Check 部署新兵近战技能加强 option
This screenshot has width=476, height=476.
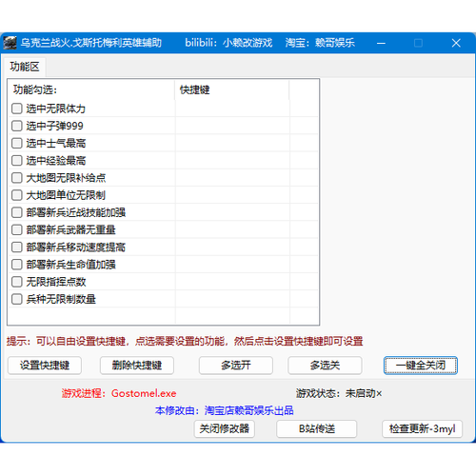(x=17, y=212)
